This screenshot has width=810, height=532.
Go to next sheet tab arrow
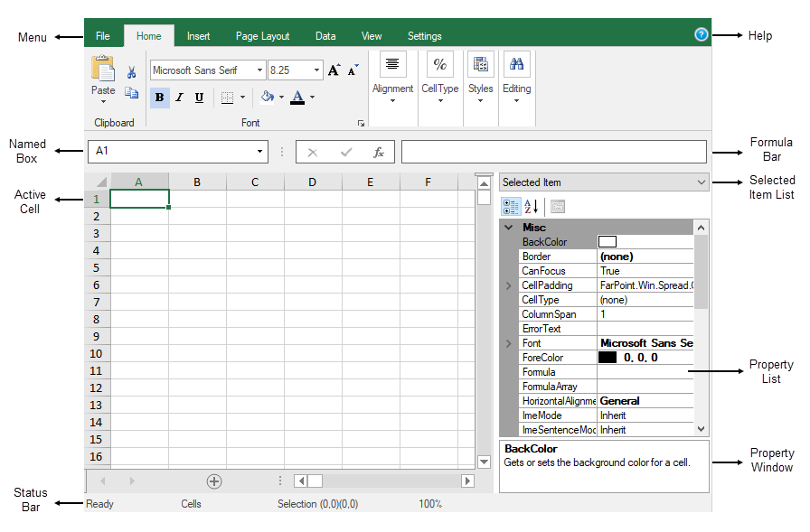(x=132, y=481)
